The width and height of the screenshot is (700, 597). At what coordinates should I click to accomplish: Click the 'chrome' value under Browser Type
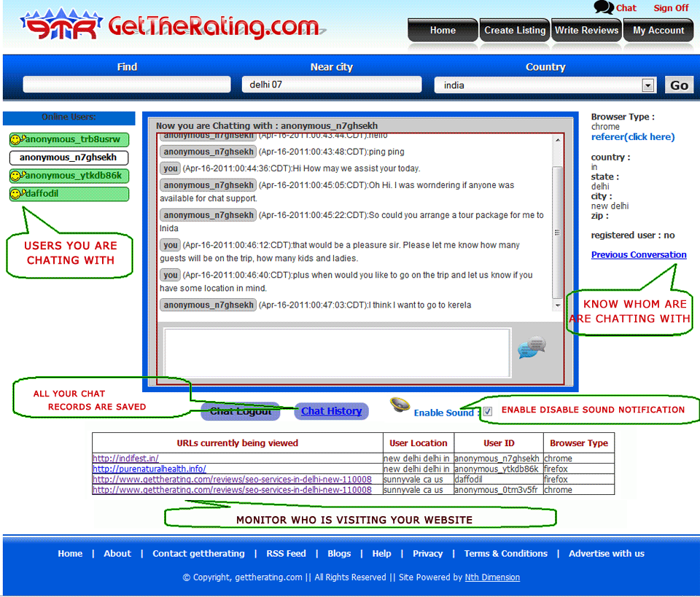pyautogui.click(x=605, y=127)
